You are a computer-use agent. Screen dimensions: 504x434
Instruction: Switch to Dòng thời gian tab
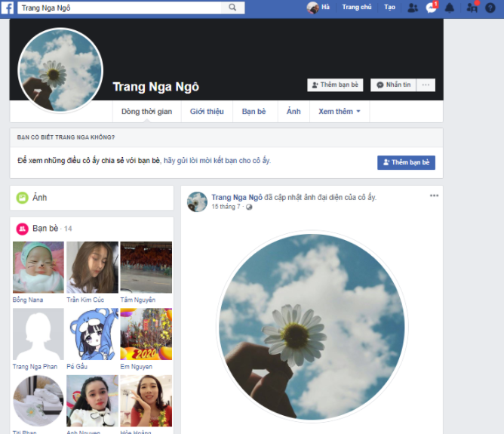(146, 112)
